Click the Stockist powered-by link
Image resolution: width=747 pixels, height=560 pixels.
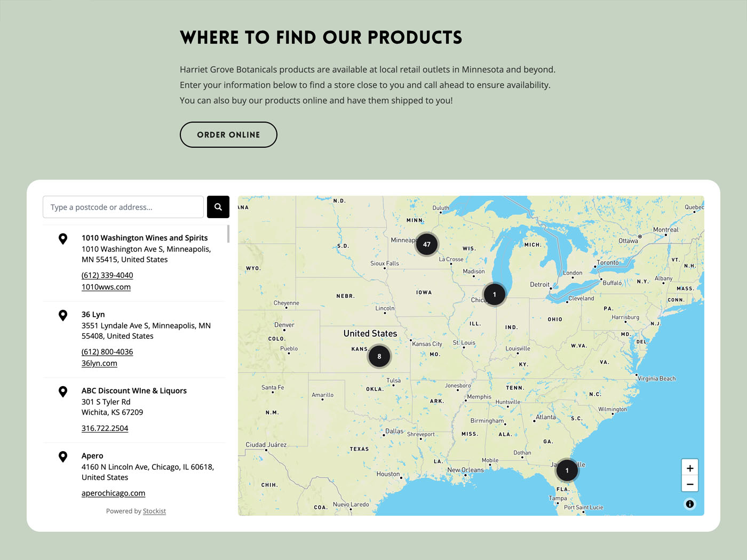coord(154,511)
